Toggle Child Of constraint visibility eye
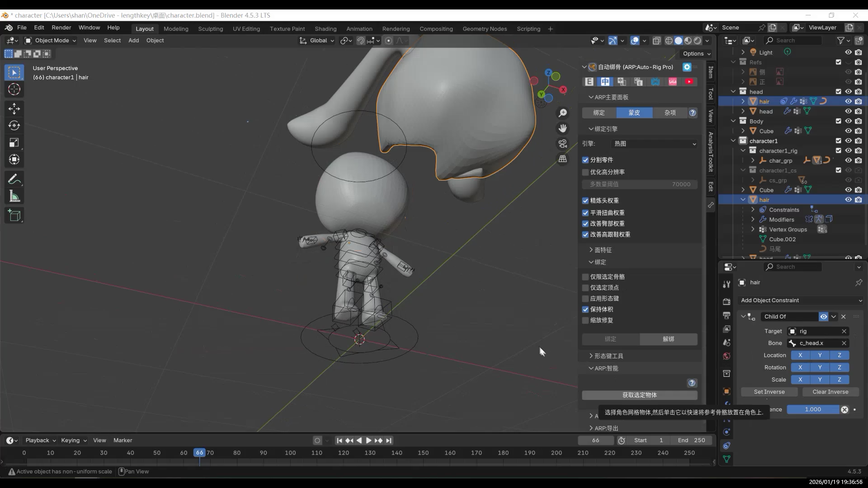The width and height of the screenshot is (868, 488). [824, 317]
